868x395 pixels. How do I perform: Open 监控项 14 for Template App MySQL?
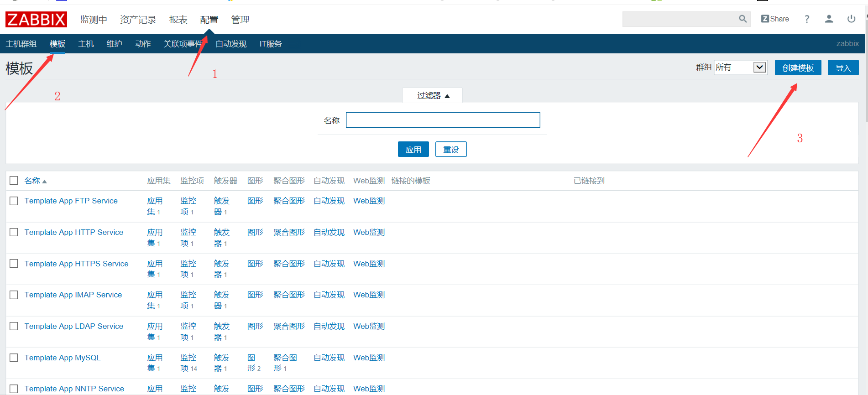(188, 363)
